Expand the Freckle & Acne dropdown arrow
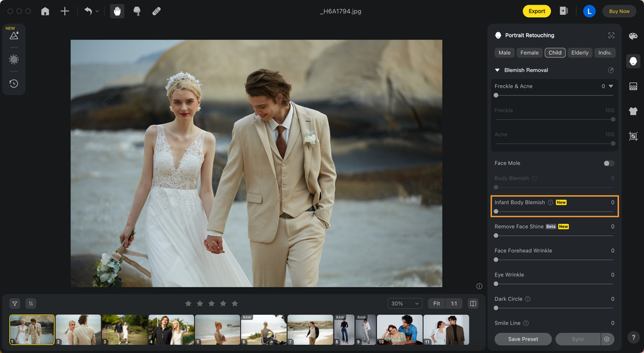The image size is (644, 353). pyautogui.click(x=611, y=86)
